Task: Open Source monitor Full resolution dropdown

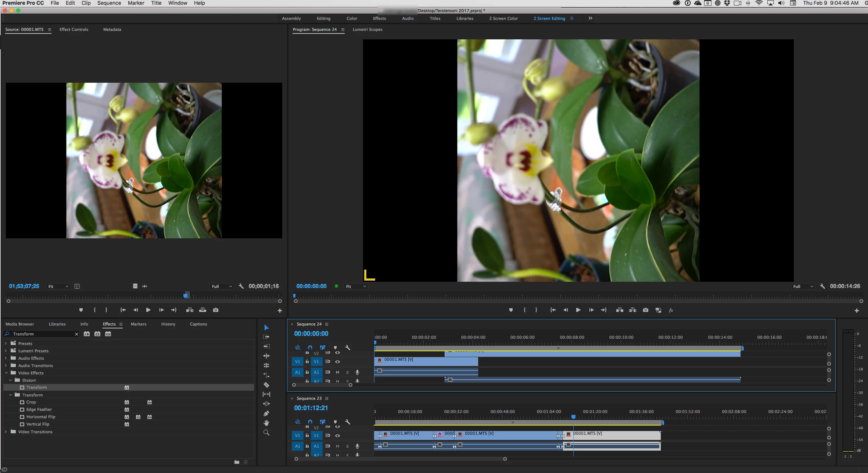Action: [222, 287]
